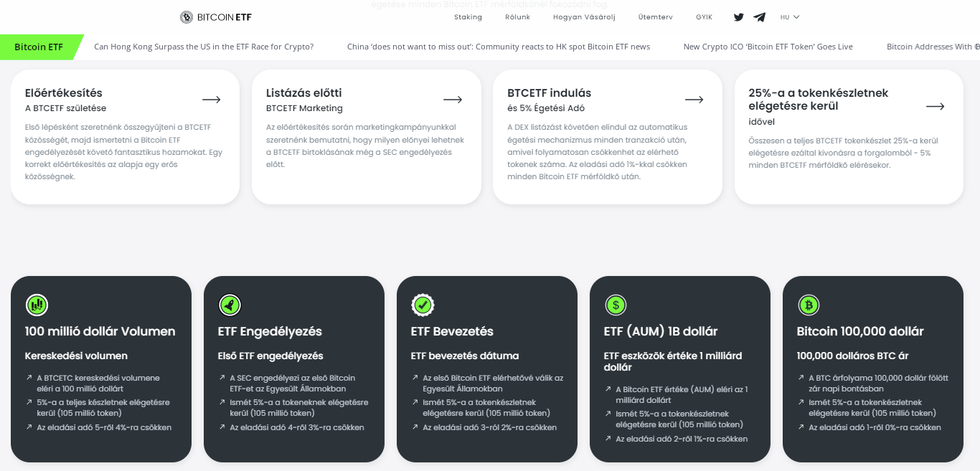This screenshot has height=471, width=980.
Task: Click the Első ETF engedélyezés subheading
Action: [270, 356]
